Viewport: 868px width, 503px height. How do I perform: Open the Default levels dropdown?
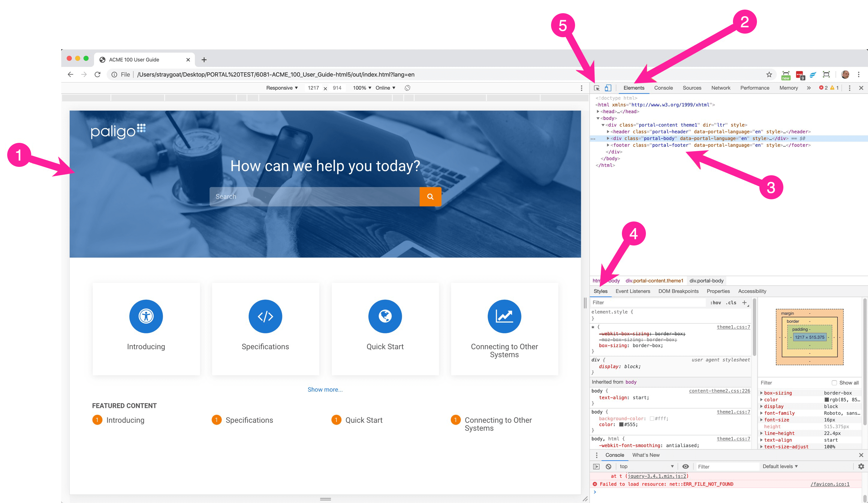pyautogui.click(x=779, y=466)
